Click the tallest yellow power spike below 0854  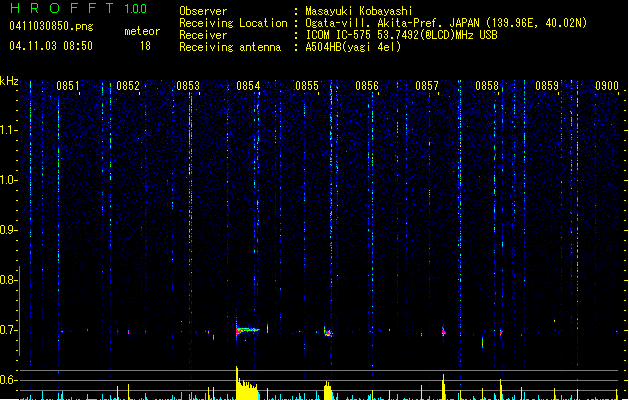click(237, 383)
